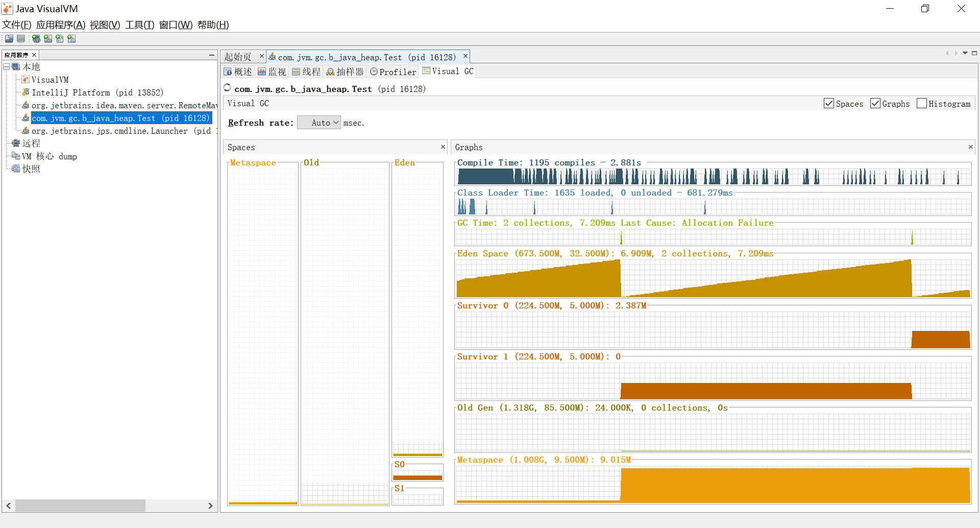Open the document list dropdown arrow
The height and width of the screenshot is (528, 980).
coord(965,53)
